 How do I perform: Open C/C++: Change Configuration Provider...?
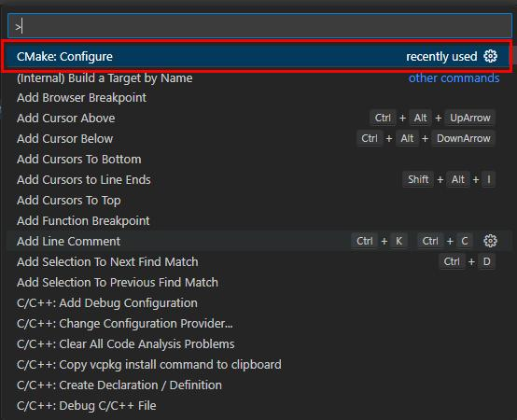coord(258,324)
